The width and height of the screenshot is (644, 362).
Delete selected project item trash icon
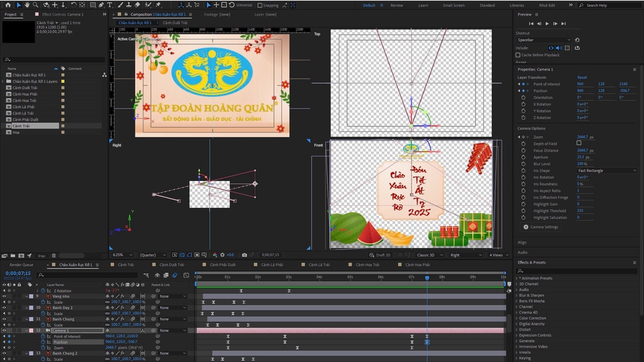pos(54,255)
